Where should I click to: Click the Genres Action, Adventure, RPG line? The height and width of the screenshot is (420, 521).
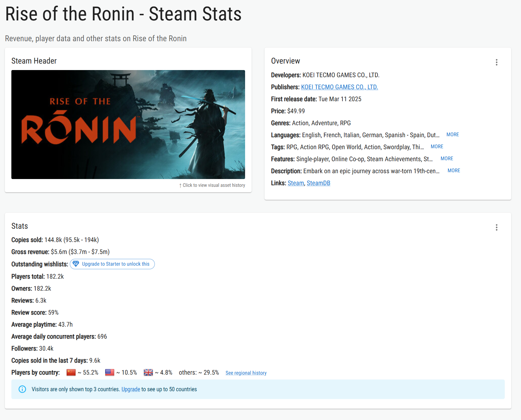311,123
